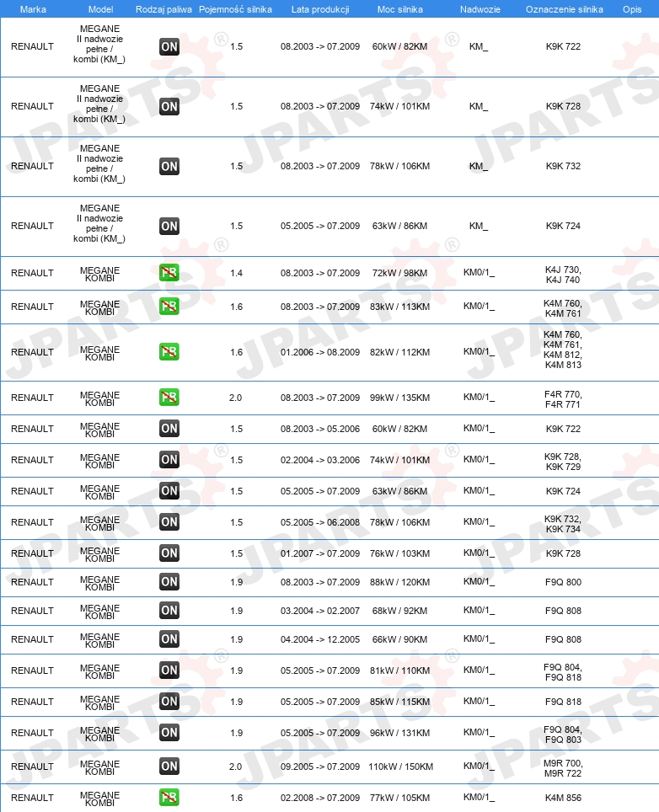
Task: Select the K9K 732, K9K 734 engine codes
Action: click(x=563, y=524)
